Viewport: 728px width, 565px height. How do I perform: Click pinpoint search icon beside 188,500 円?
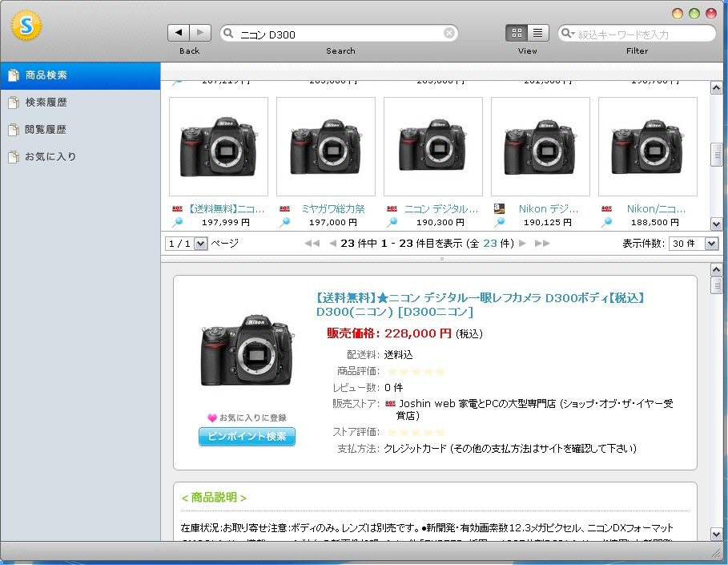coord(606,222)
